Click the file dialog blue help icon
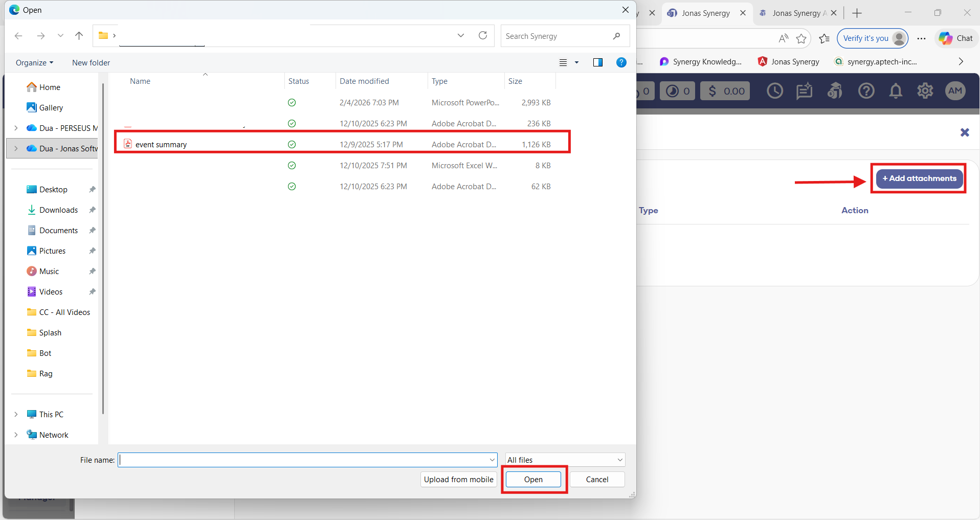Image resolution: width=980 pixels, height=520 pixels. coord(621,62)
